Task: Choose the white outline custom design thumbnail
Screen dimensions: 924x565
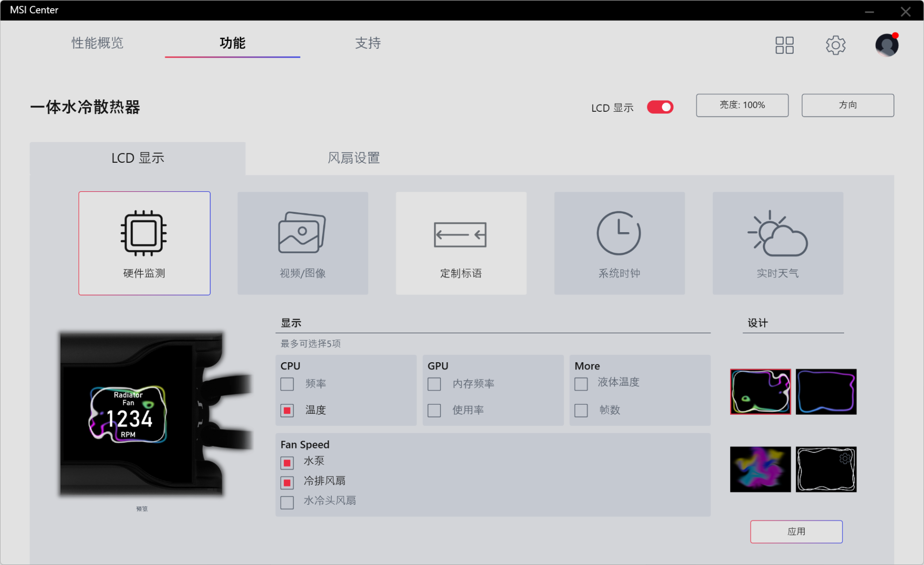Action: pos(826,469)
